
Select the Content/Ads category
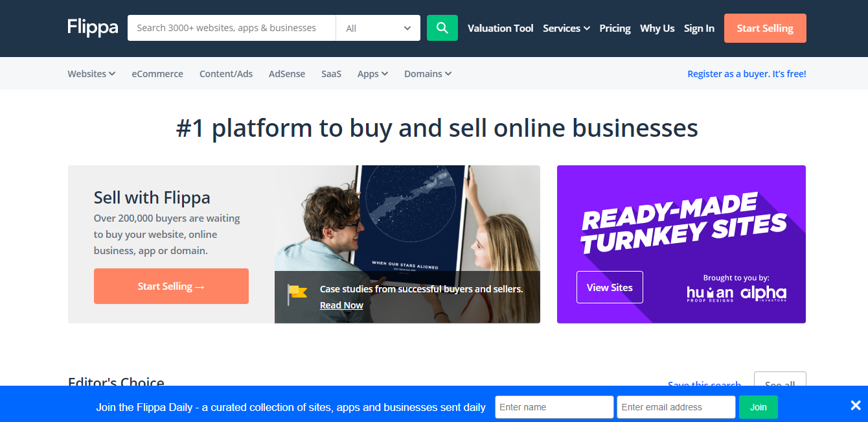pos(226,74)
